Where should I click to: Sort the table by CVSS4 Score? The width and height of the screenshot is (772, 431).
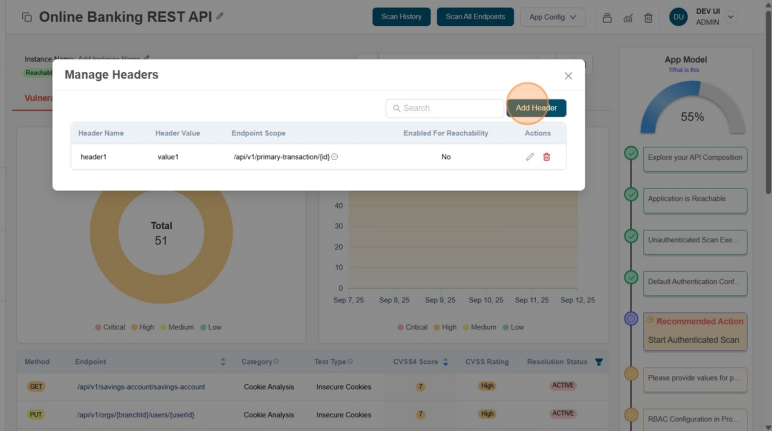[445, 362]
